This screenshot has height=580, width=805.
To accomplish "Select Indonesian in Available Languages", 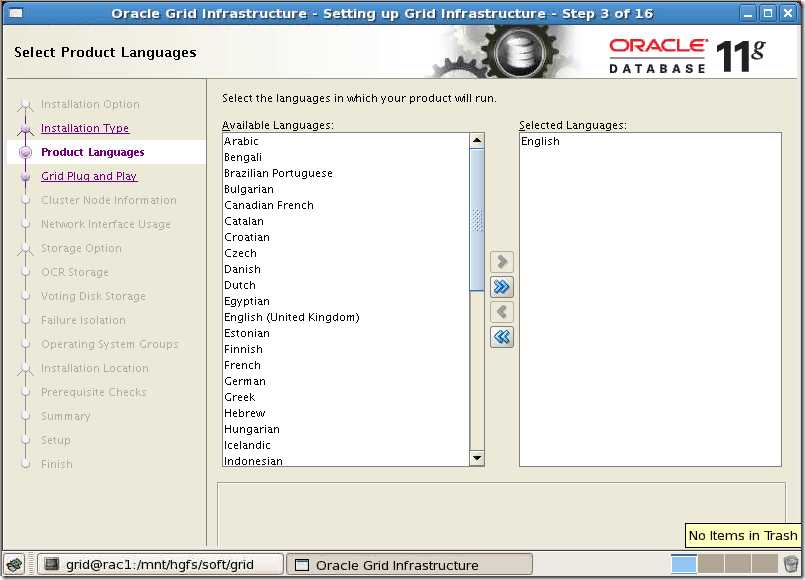I will [346, 460].
